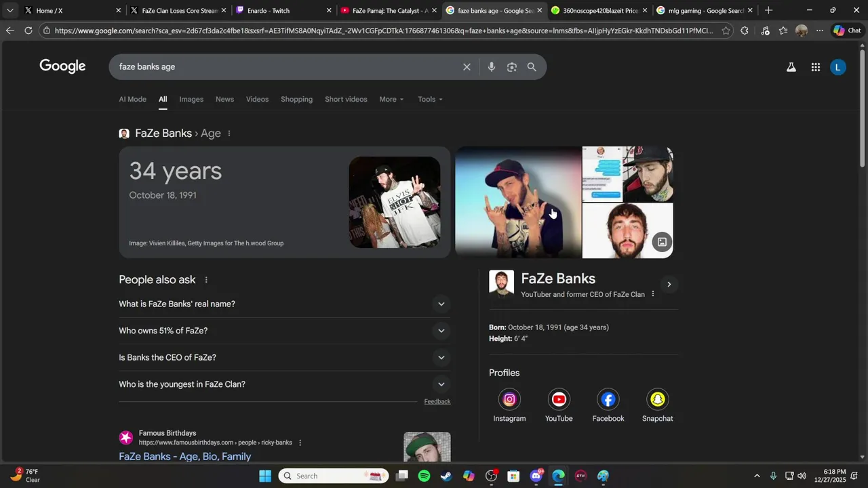Screen dimensions: 868x488
Task: Open browser settings and more menu
Action: tap(820, 30)
